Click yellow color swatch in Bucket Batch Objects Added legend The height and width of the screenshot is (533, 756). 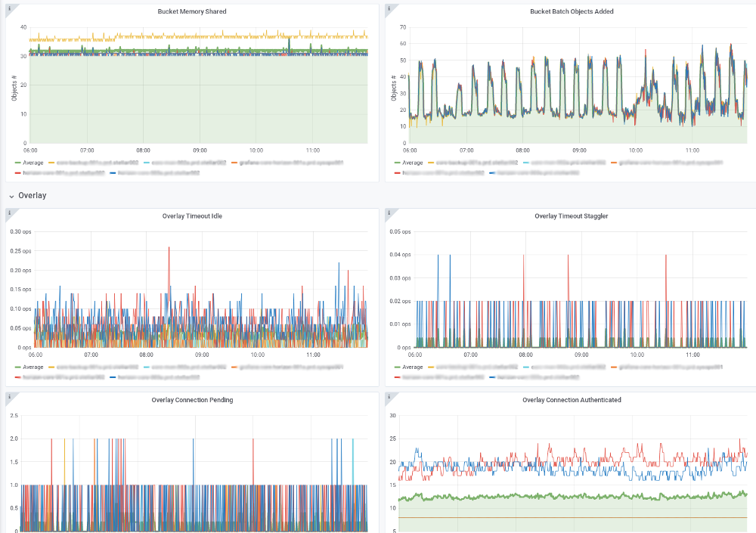431,163
